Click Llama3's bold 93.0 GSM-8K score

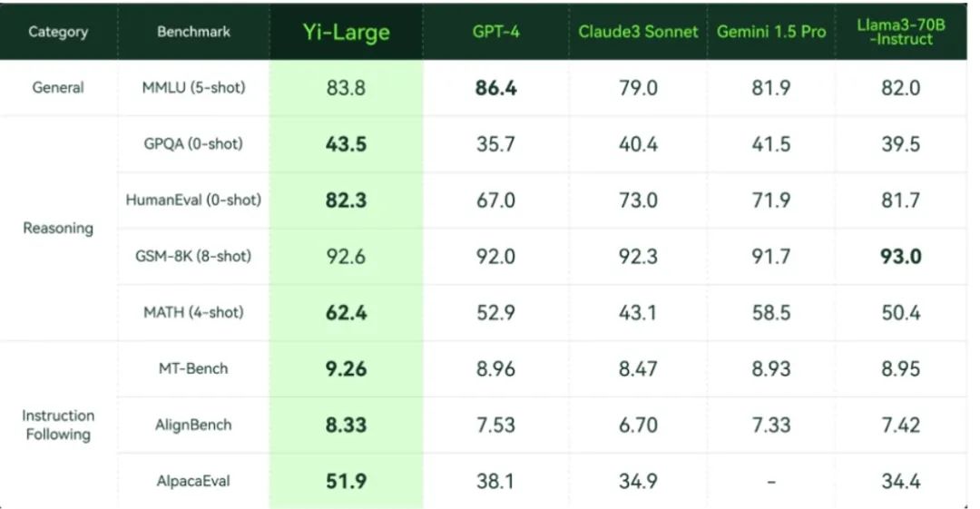[x=901, y=257]
